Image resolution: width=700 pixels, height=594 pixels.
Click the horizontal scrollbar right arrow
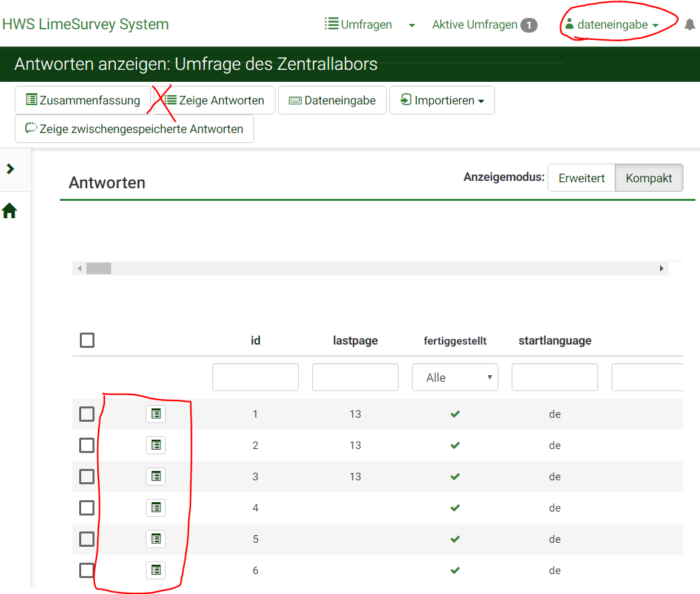[661, 268]
